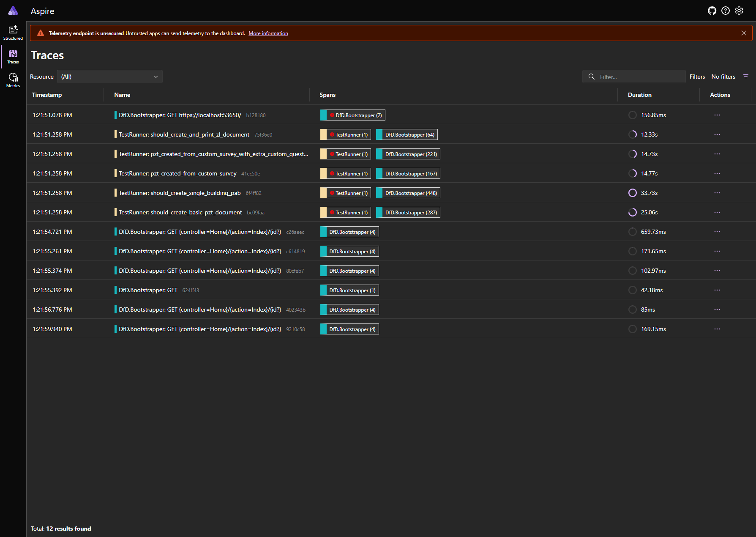The image size is (756, 537).
Task: Open actions menu for trace 80cfeb7
Action: click(x=717, y=271)
